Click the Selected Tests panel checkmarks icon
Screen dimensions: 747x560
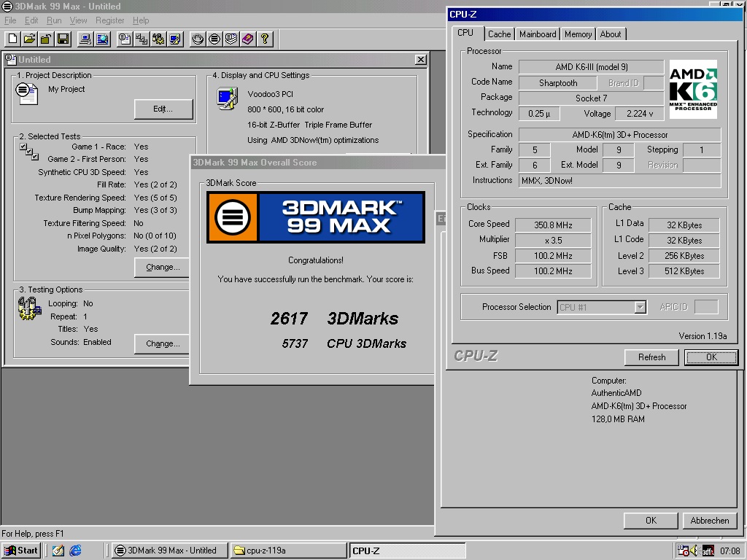pyautogui.click(x=29, y=152)
